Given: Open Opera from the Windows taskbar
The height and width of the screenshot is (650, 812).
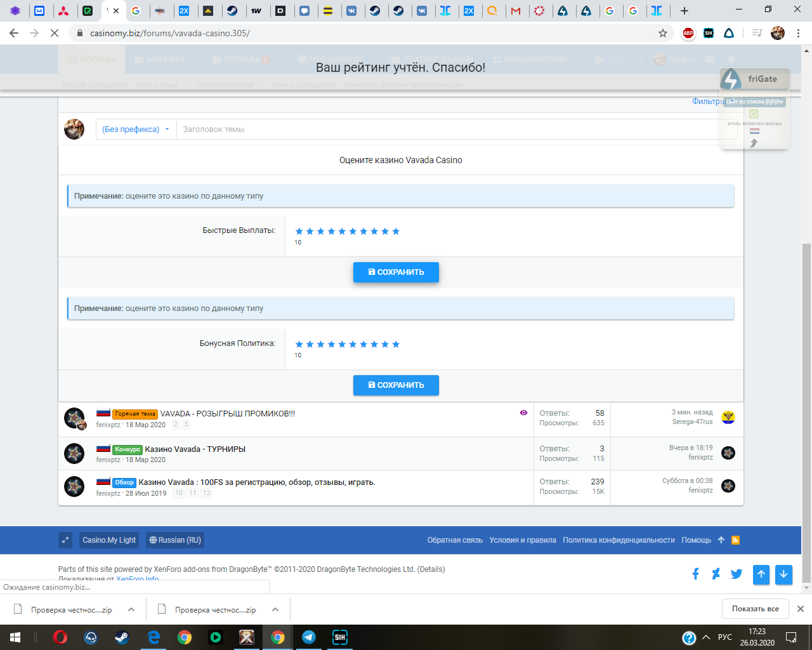Looking at the screenshot, I should click(60, 637).
